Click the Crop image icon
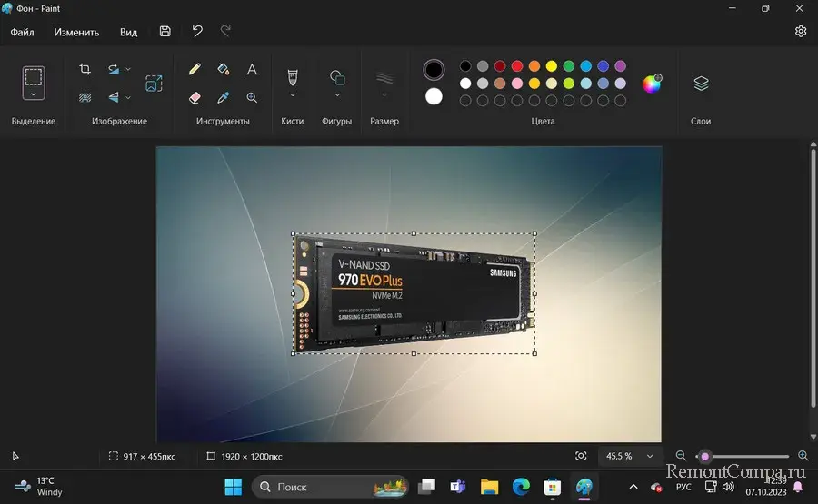This screenshot has height=504, width=818. click(x=85, y=69)
